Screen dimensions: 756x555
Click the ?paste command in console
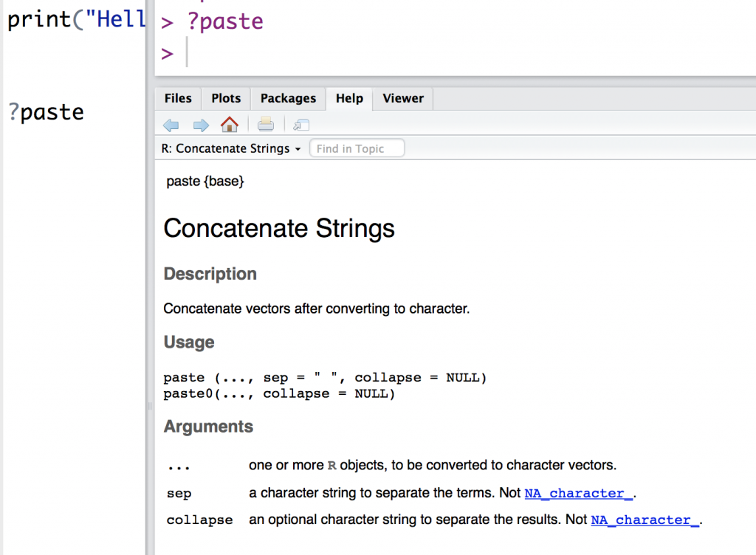click(225, 21)
